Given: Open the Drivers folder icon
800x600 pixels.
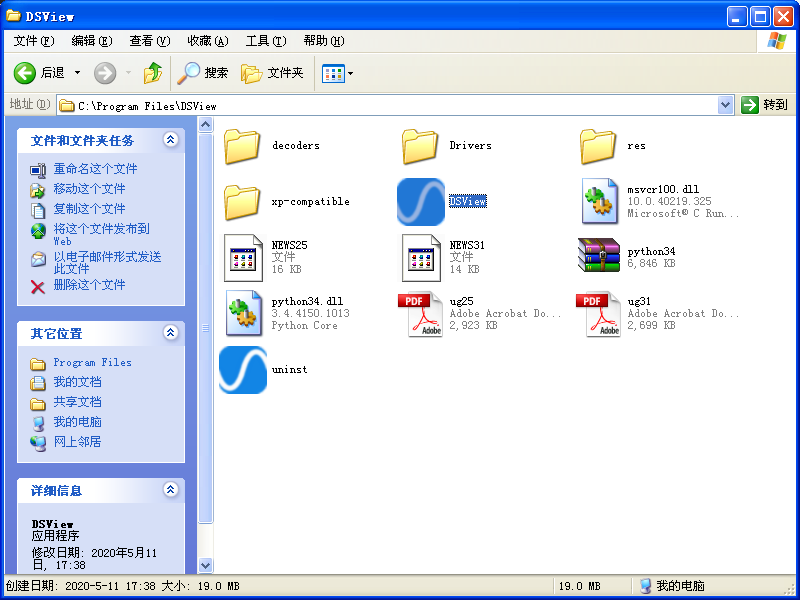Looking at the screenshot, I should pyautogui.click(x=420, y=146).
